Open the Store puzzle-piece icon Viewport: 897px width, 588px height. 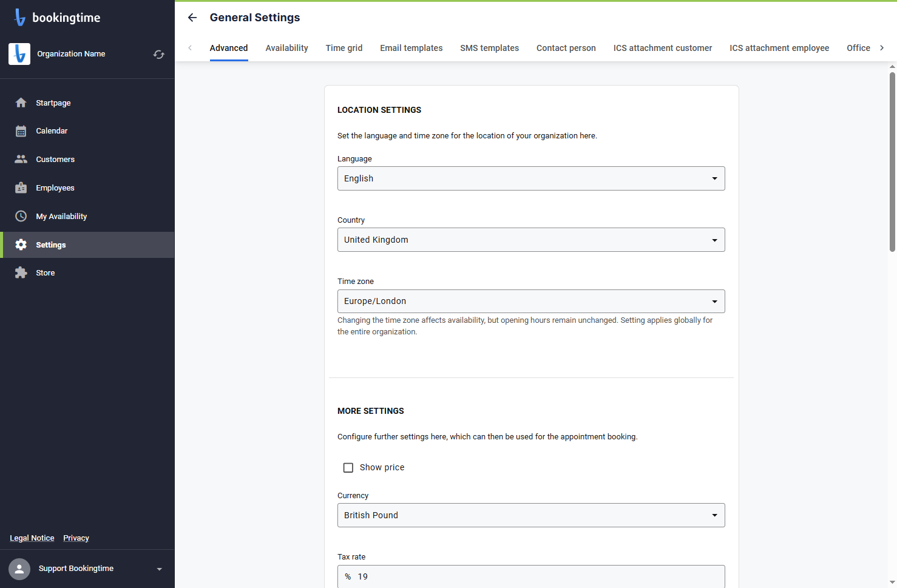[21, 272]
